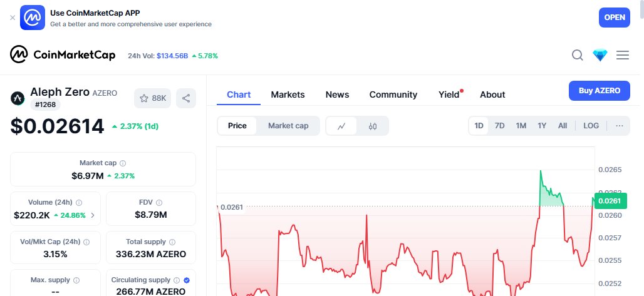Expand the Volume (24h) chevron arrow
The width and height of the screenshot is (644, 296).
point(93,215)
